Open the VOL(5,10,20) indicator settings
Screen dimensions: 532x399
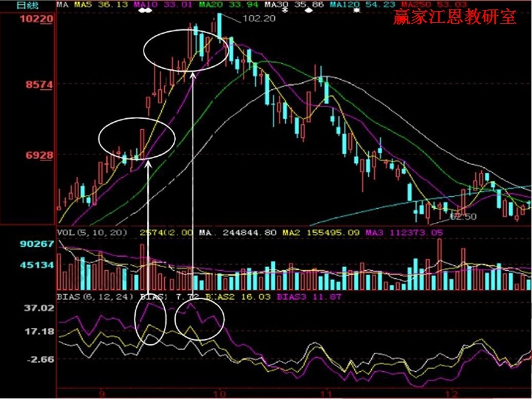tap(92, 233)
